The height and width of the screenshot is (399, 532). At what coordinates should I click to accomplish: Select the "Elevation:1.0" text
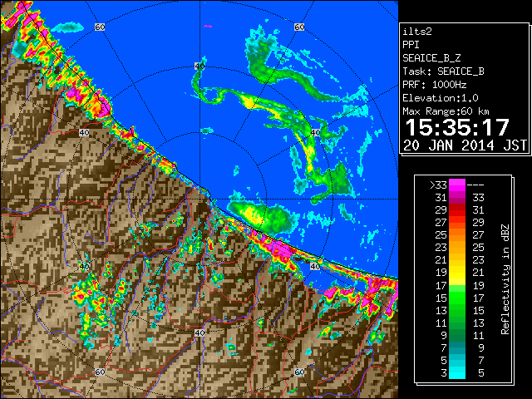[441, 98]
